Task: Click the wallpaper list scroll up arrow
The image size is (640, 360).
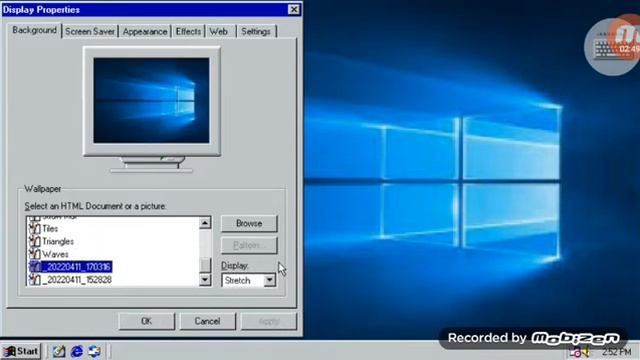Action: point(205,223)
